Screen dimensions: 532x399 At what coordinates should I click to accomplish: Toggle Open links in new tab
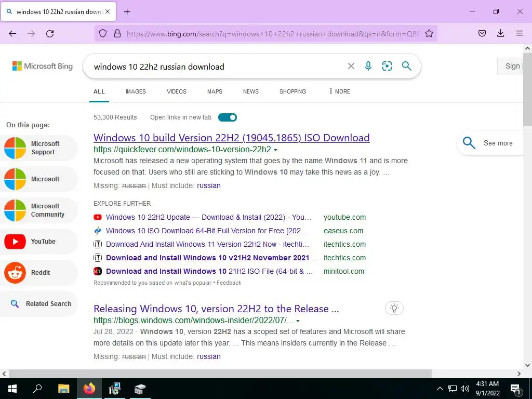(228, 117)
